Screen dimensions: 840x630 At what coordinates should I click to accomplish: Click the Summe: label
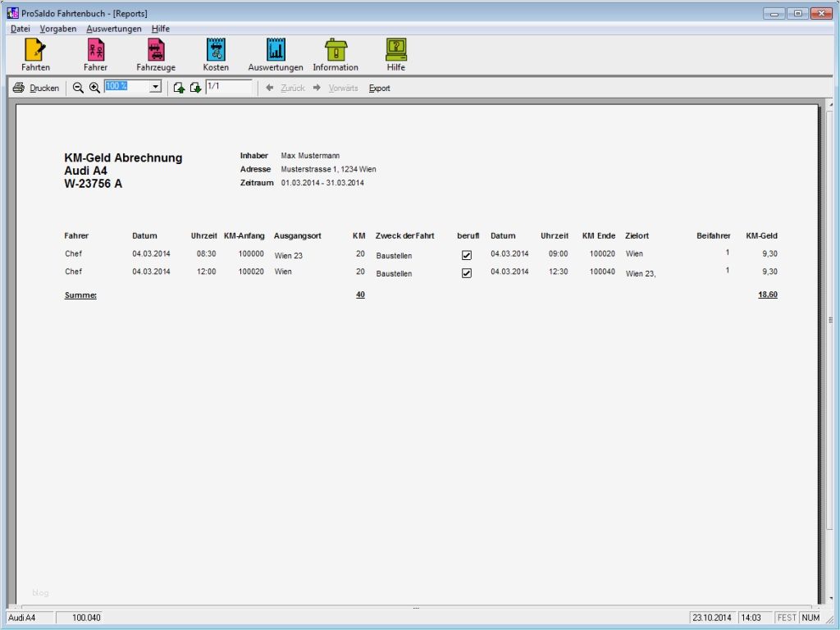coord(80,295)
